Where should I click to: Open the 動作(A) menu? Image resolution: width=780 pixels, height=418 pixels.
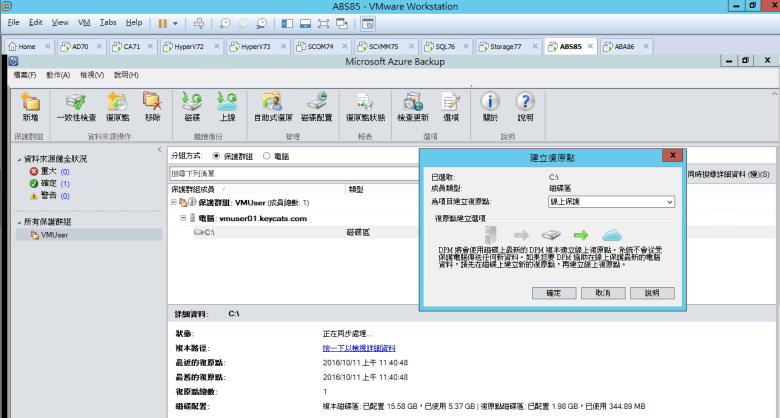(x=56, y=75)
